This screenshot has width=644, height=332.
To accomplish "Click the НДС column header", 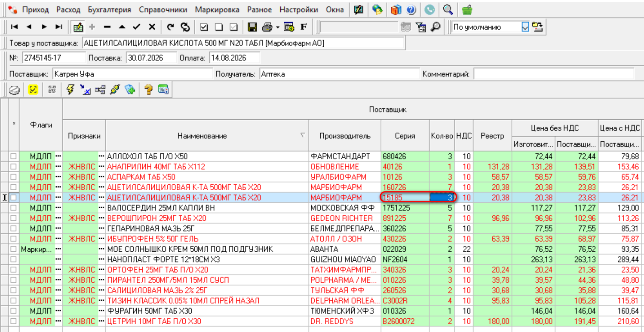I will click(x=464, y=136).
